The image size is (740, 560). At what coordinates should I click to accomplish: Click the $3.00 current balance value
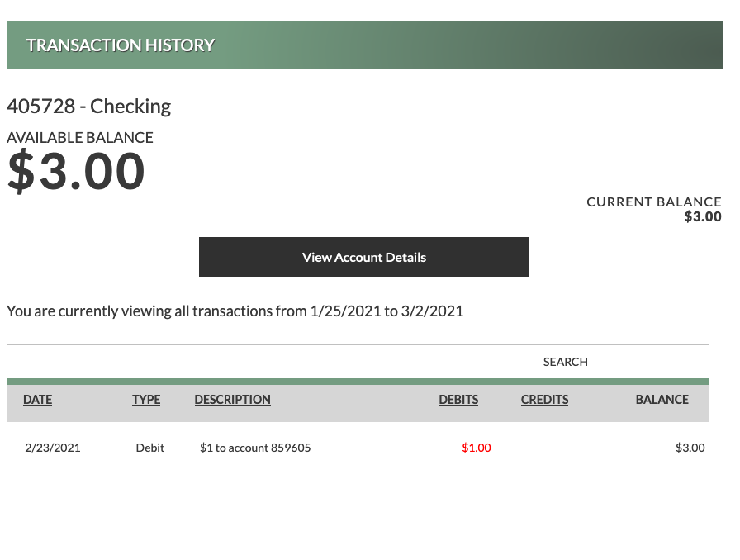[703, 216]
